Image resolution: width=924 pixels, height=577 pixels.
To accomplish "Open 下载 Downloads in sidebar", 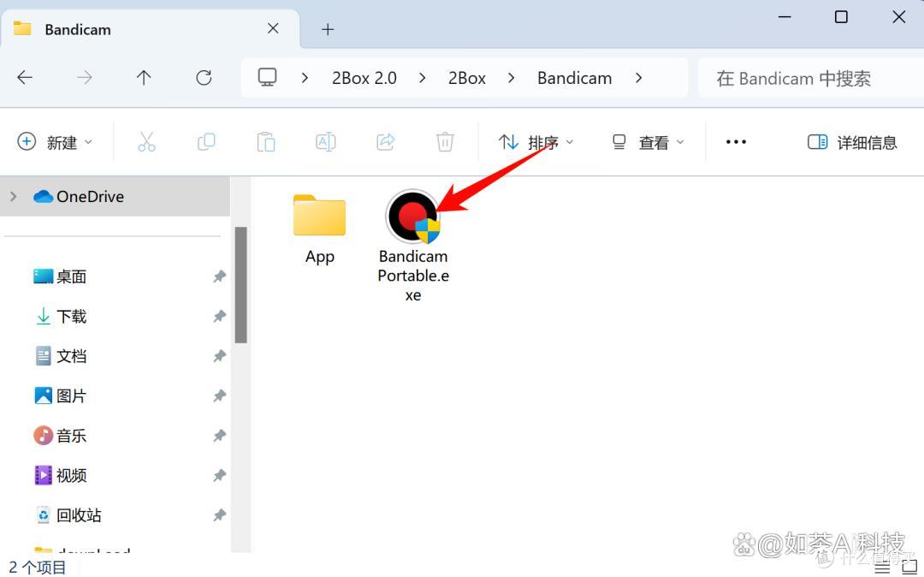I will pyautogui.click(x=71, y=317).
